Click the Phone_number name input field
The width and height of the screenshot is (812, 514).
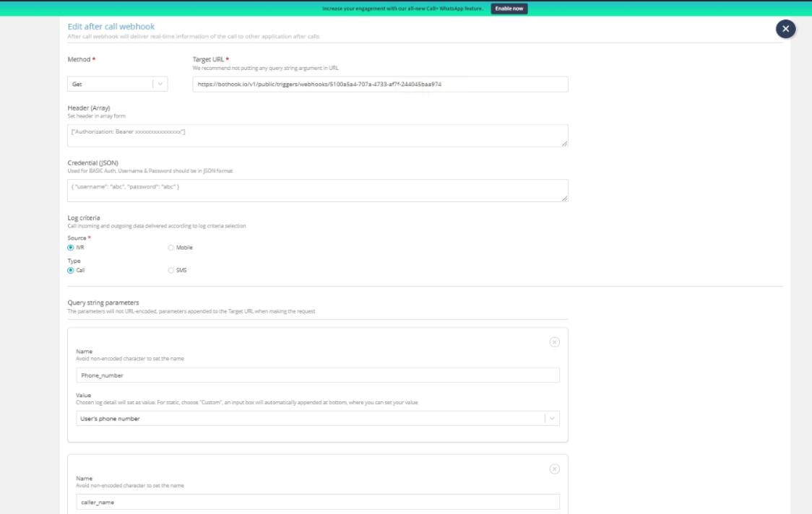click(x=317, y=375)
